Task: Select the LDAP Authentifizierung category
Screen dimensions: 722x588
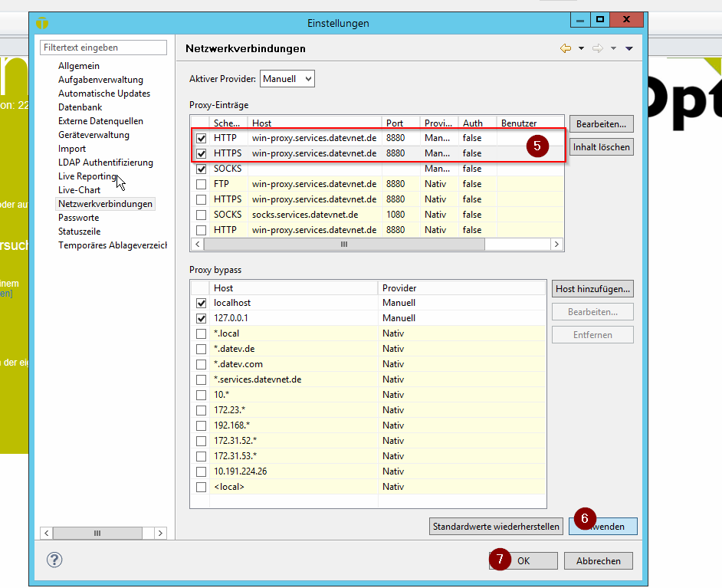Action: (x=107, y=163)
